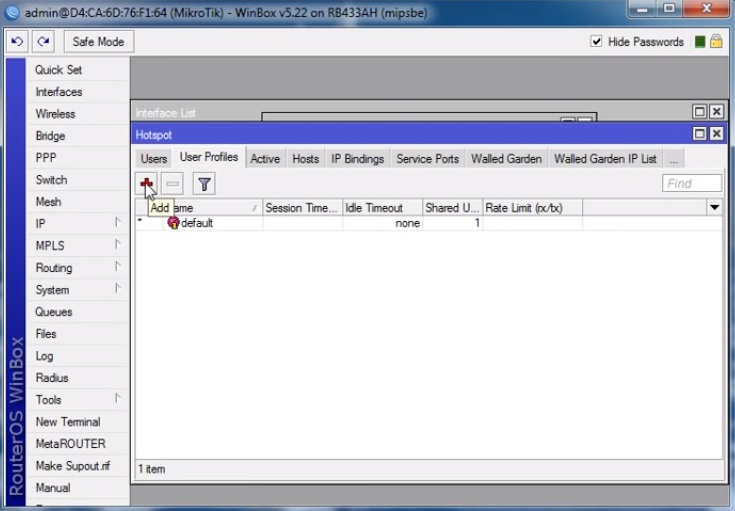Select the User Profiles tab
Viewport: 735px width, 511px height.
(209, 157)
